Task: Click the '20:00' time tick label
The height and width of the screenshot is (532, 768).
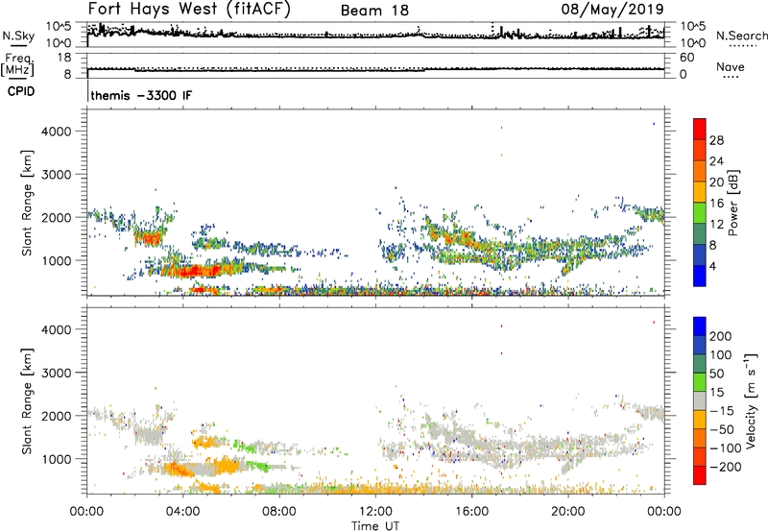Action: 567,512
